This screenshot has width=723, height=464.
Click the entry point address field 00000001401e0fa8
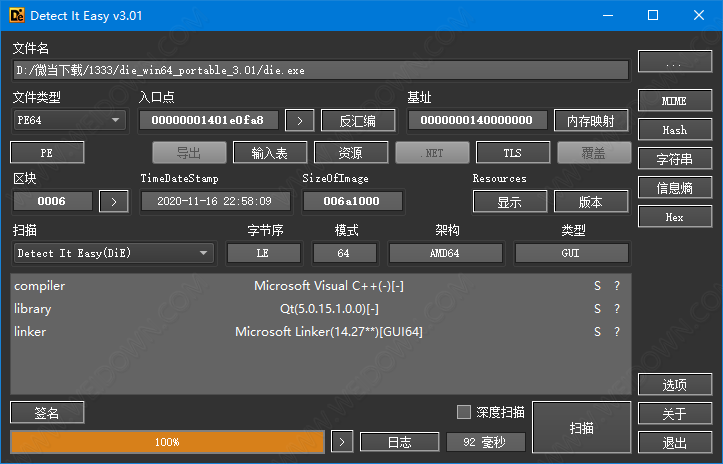(208, 120)
